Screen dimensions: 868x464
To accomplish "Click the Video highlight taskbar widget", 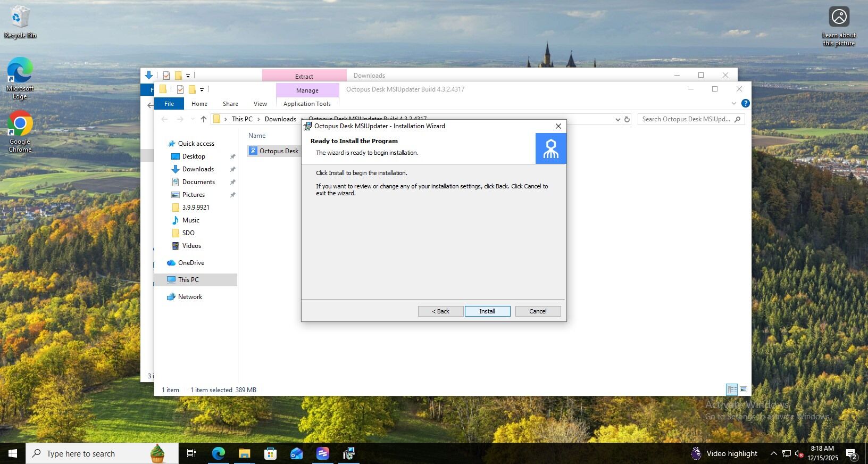I will point(724,453).
